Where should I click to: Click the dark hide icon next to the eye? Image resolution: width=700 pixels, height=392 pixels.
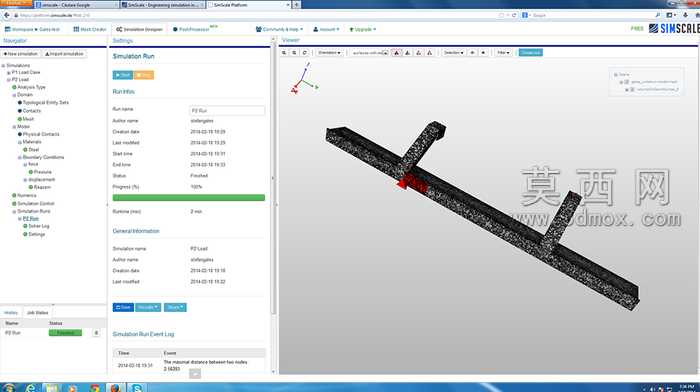tap(483, 53)
